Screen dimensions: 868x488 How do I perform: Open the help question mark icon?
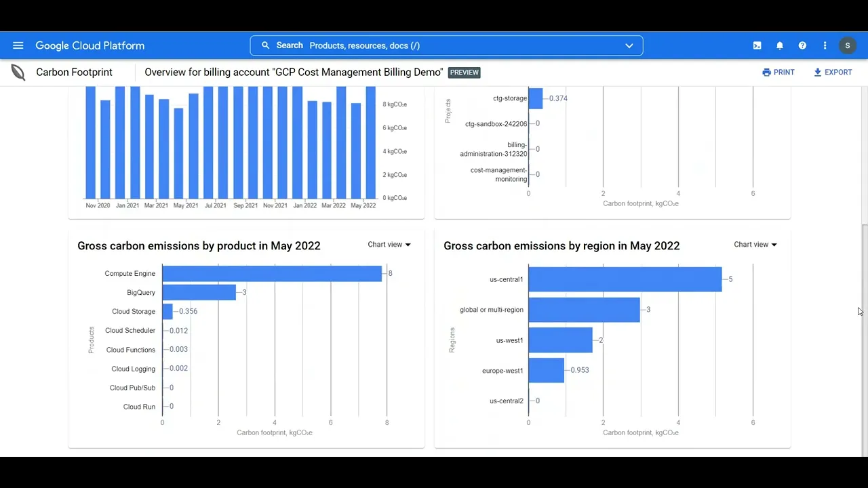click(802, 45)
